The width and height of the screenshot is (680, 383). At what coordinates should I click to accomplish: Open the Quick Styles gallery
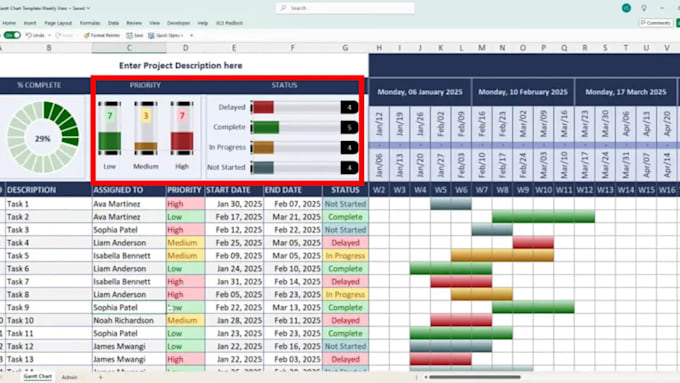166,35
